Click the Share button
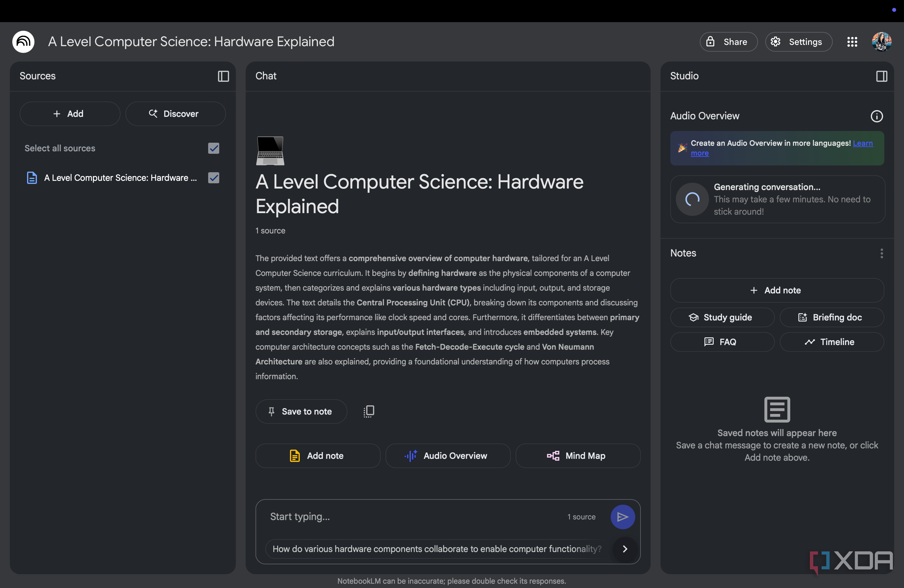Viewport: 904px width, 588px height. click(728, 42)
